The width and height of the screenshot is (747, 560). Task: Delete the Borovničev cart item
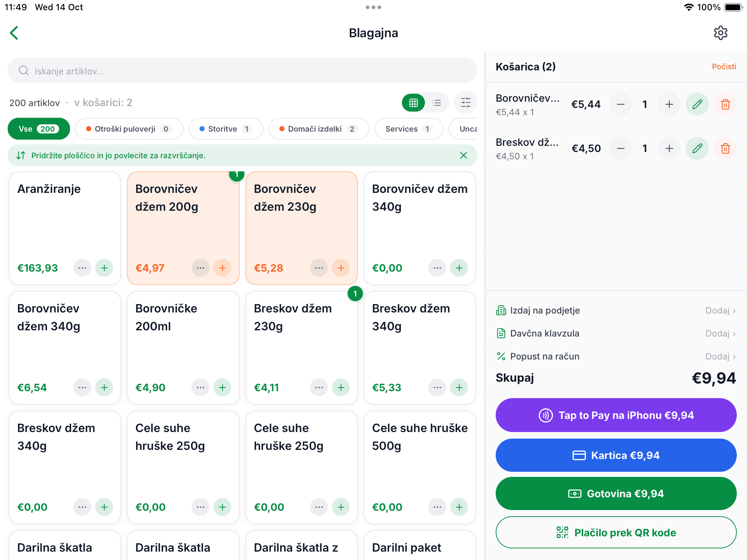725,104
